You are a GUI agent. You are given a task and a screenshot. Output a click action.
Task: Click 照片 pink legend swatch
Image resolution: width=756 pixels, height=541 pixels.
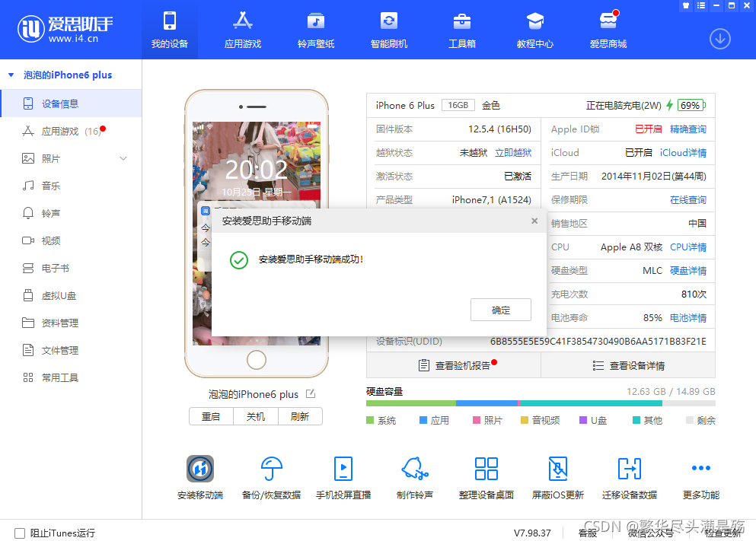tap(477, 420)
